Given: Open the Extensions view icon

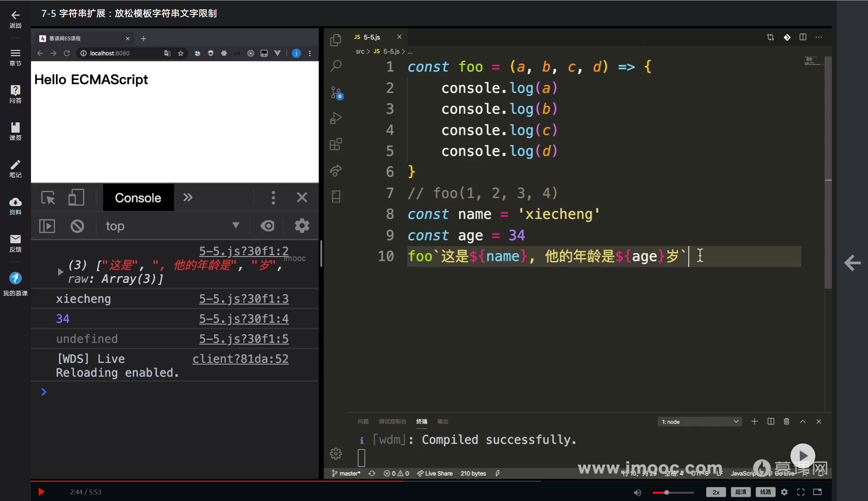Looking at the screenshot, I should [x=335, y=144].
